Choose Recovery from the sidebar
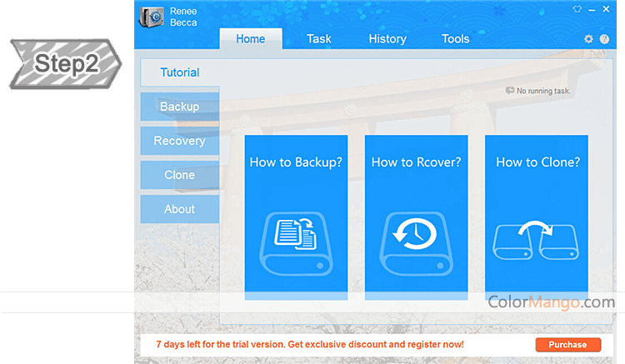The height and width of the screenshot is (364, 625). 179,141
